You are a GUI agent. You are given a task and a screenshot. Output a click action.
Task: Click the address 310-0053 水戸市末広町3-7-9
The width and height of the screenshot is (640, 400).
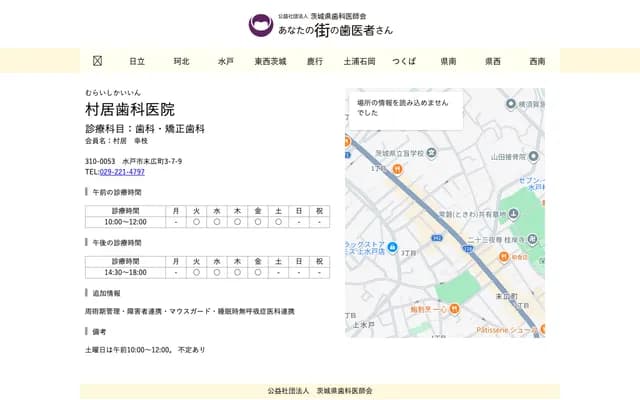[133, 161]
